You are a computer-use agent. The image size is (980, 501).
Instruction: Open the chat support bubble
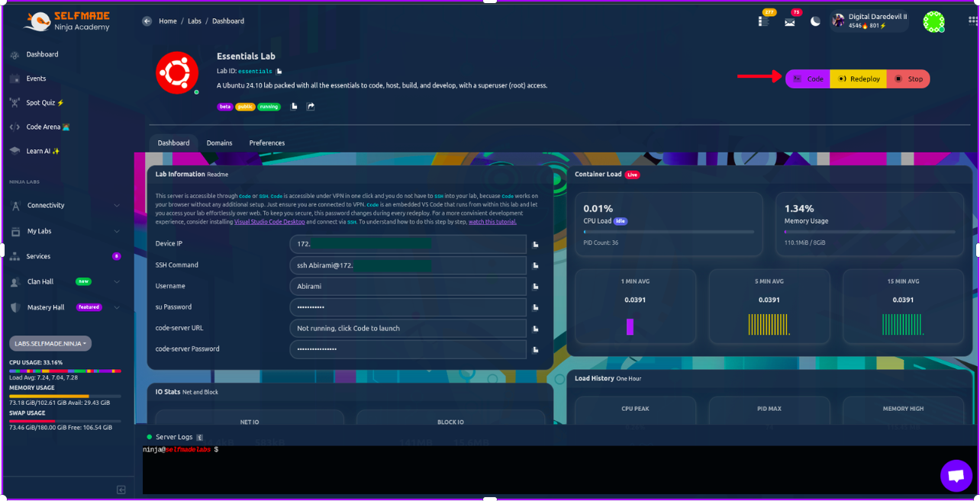click(x=956, y=476)
